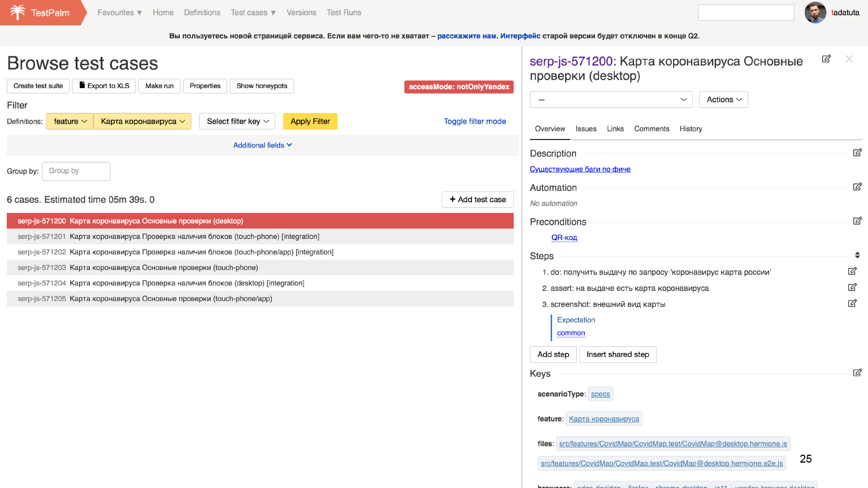Click the edit icon next to Description

point(857,152)
